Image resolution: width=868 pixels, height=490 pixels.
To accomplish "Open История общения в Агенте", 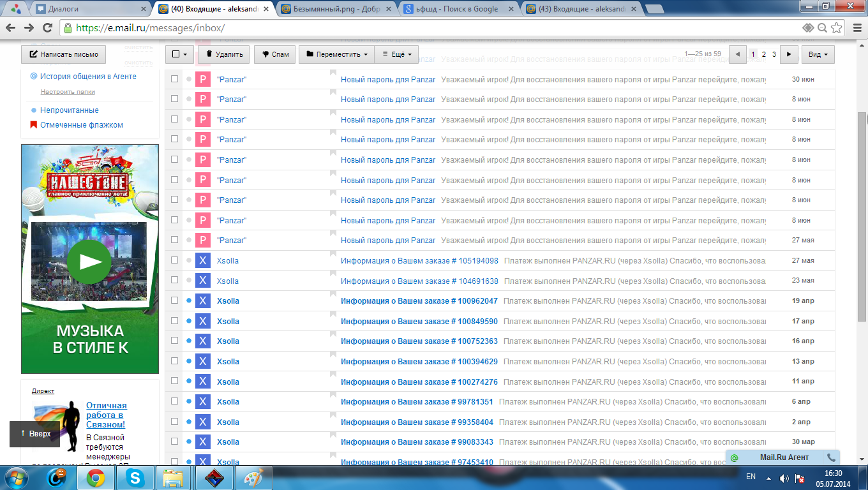I will (88, 77).
